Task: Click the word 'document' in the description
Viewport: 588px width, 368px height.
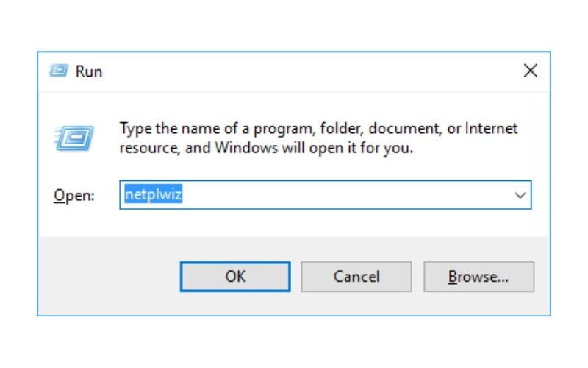Action: pos(405,129)
